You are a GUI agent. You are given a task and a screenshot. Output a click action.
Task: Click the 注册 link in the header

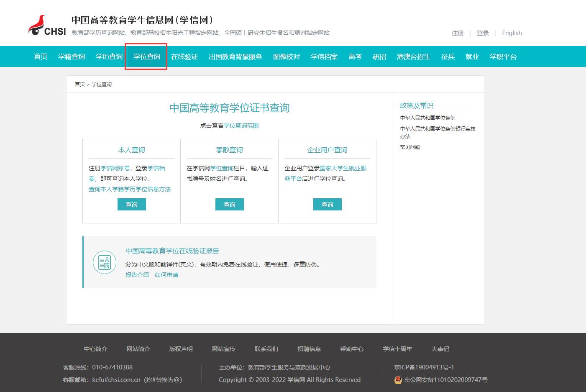(458, 33)
